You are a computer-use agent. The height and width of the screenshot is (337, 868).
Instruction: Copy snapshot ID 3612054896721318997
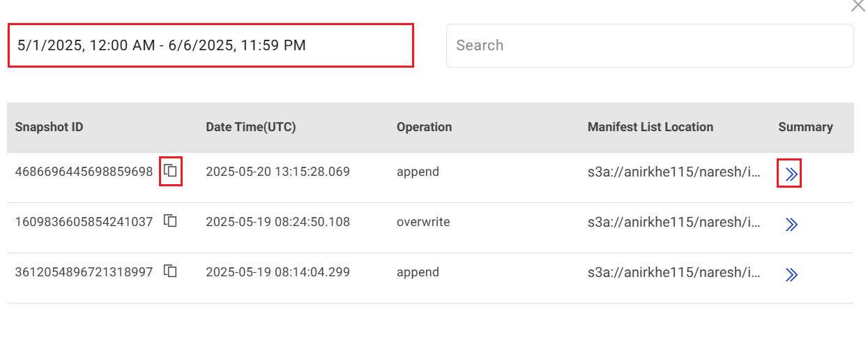171,271
